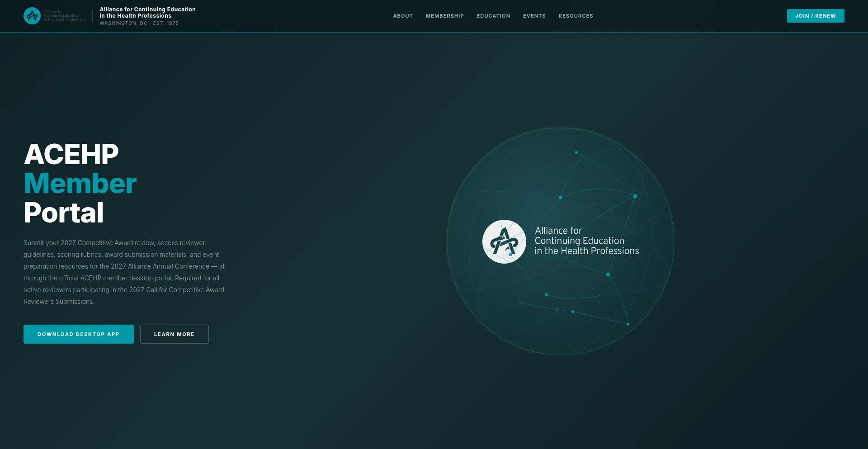Click the Alliance for Continuing Education header title
Image resolution: width=868 pixels, height=449 pixels.
[147, 13]
